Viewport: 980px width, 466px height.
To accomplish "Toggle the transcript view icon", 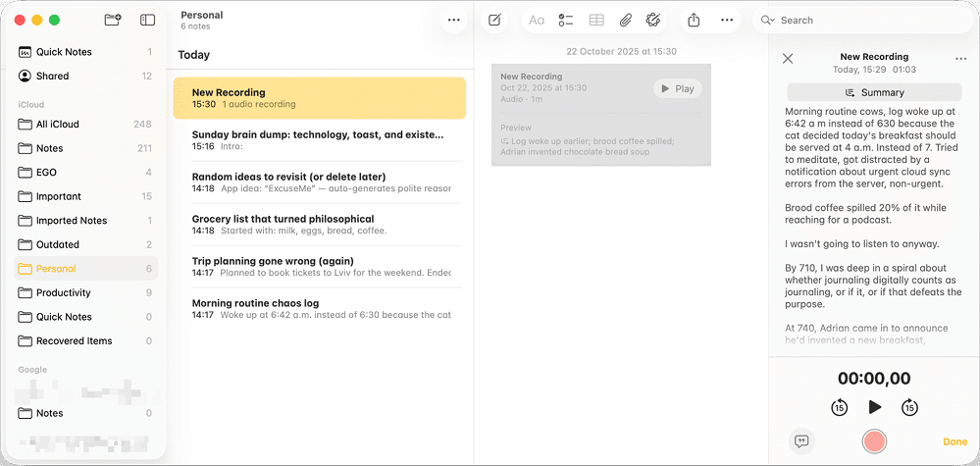I will coord(801,441).
